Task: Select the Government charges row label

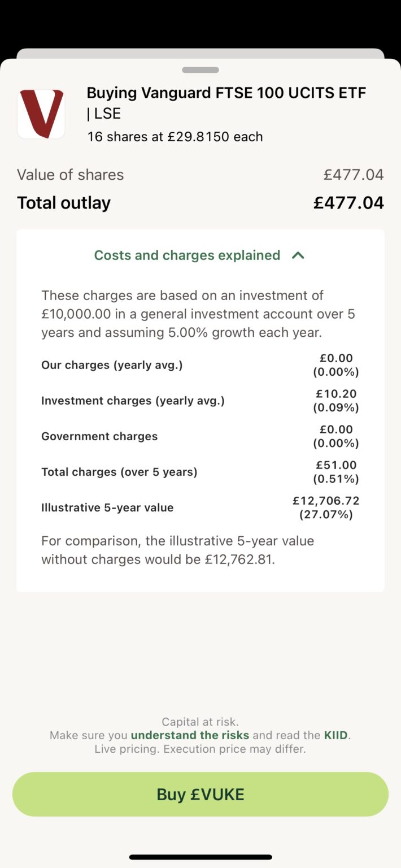Action: [x=99, y=436]
